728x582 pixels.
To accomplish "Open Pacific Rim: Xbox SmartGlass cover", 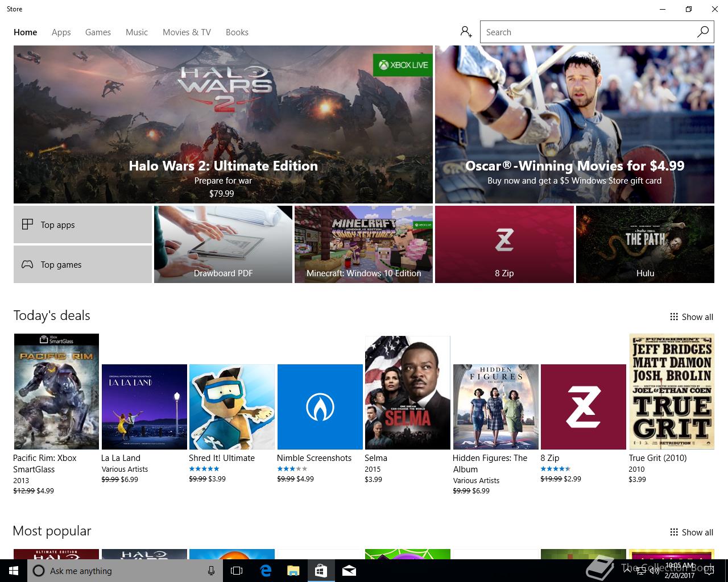I will (56, 392).
